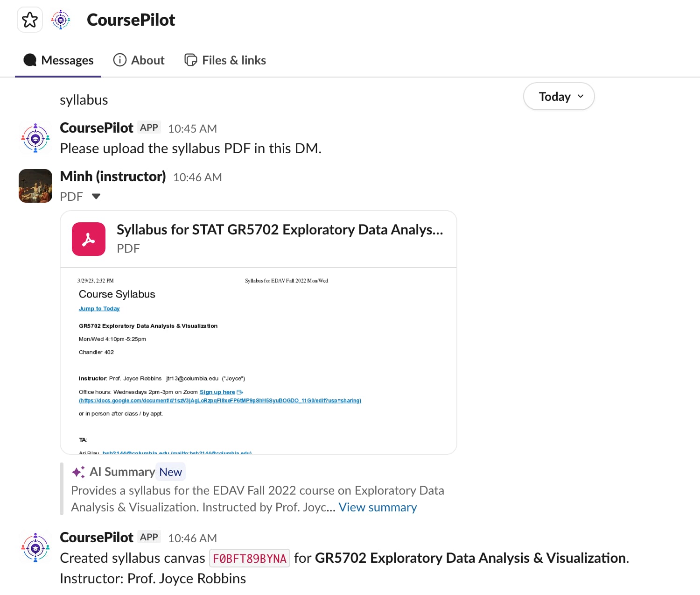Open Minh's profile picture
The width and height of the screenshot is (700, 595).
tap(35, 186)
